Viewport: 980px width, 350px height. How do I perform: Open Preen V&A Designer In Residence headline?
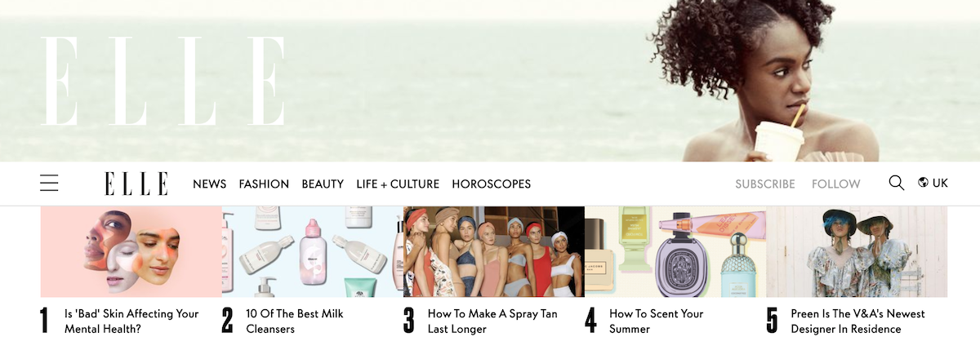[x=857, y=321]
